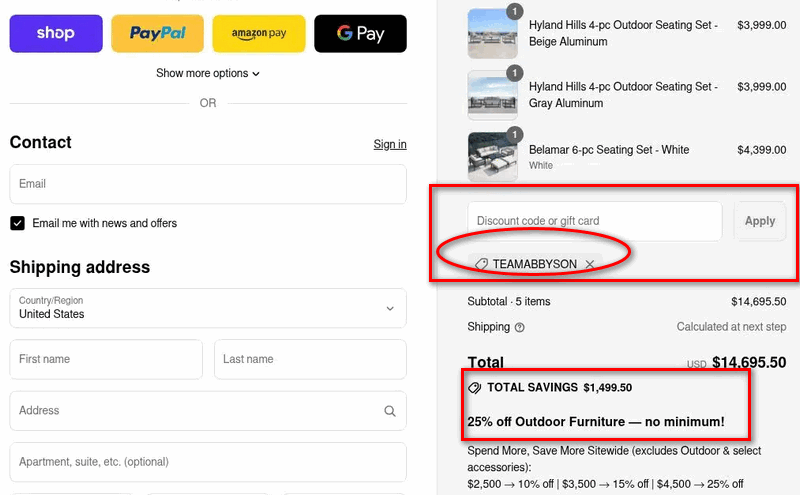
Task: Open the Belamar 6-pc Seating Set thumbnail
Action: coord(492,156)
